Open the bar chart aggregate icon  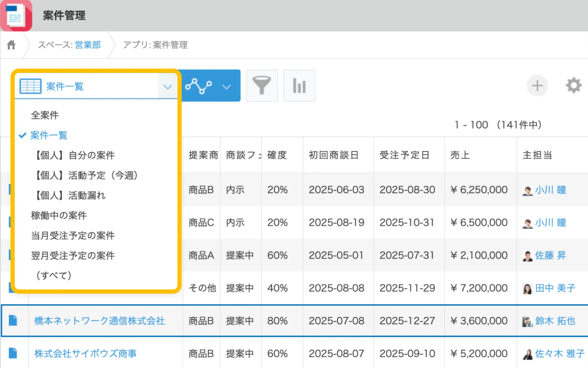pos(299,86)
